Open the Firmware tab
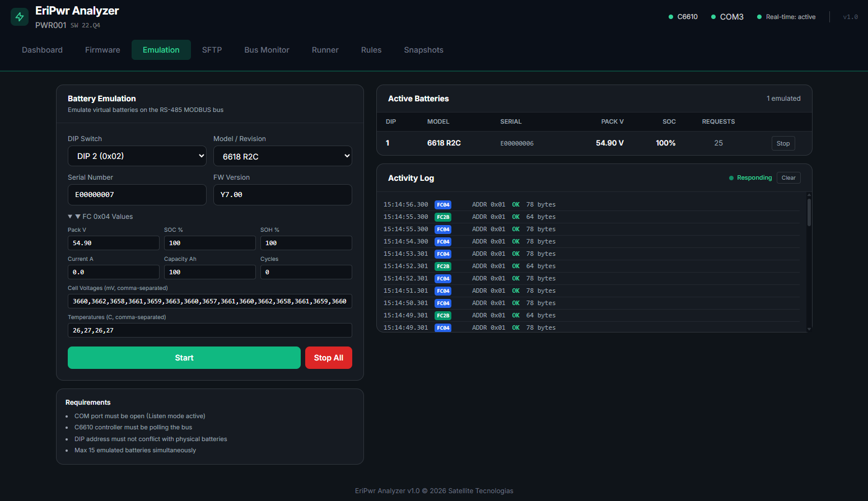The width and height of the screenshot is (868, 501). 102,50
